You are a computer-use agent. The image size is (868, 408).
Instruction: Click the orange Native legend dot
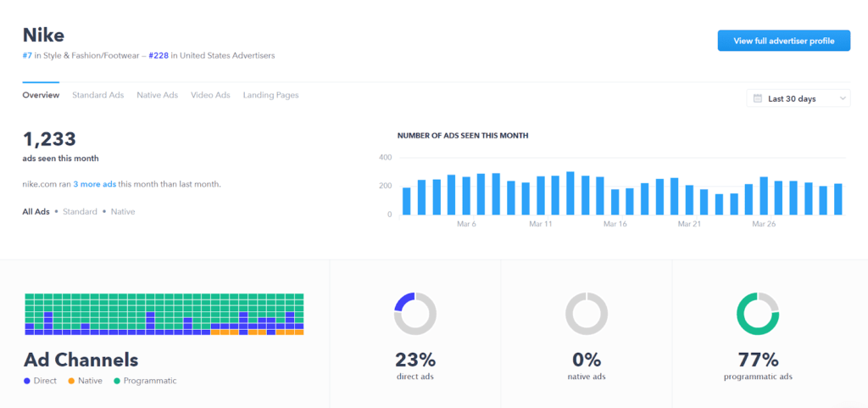71,381
